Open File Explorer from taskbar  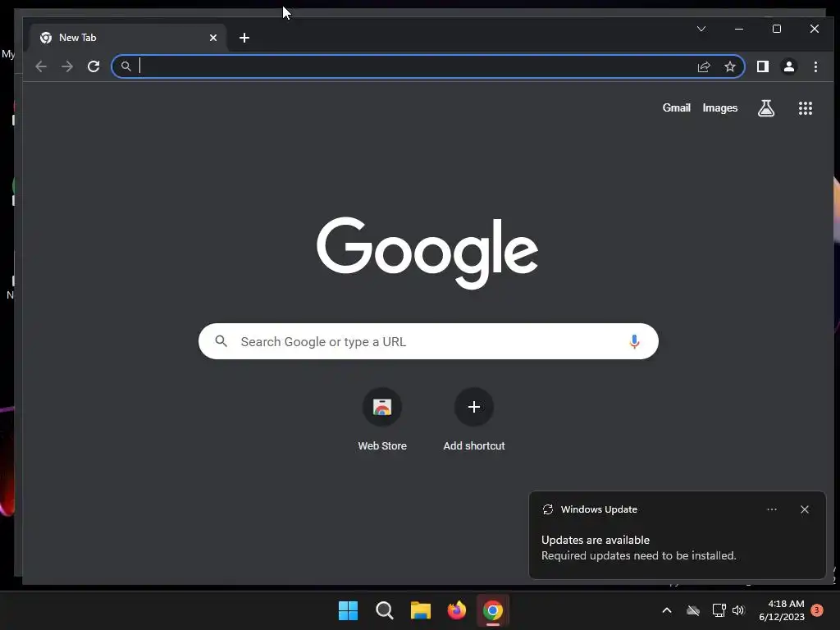(x=421, y=610)
